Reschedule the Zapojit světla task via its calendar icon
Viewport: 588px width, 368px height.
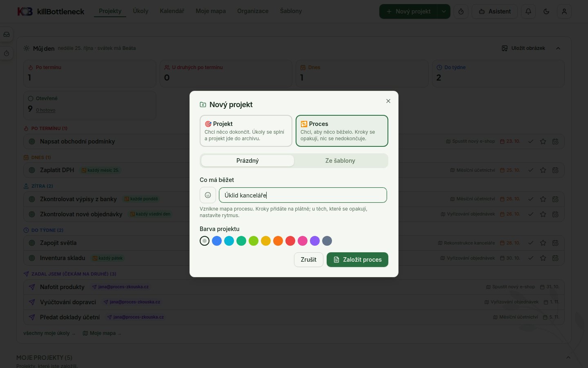(555, 243)
